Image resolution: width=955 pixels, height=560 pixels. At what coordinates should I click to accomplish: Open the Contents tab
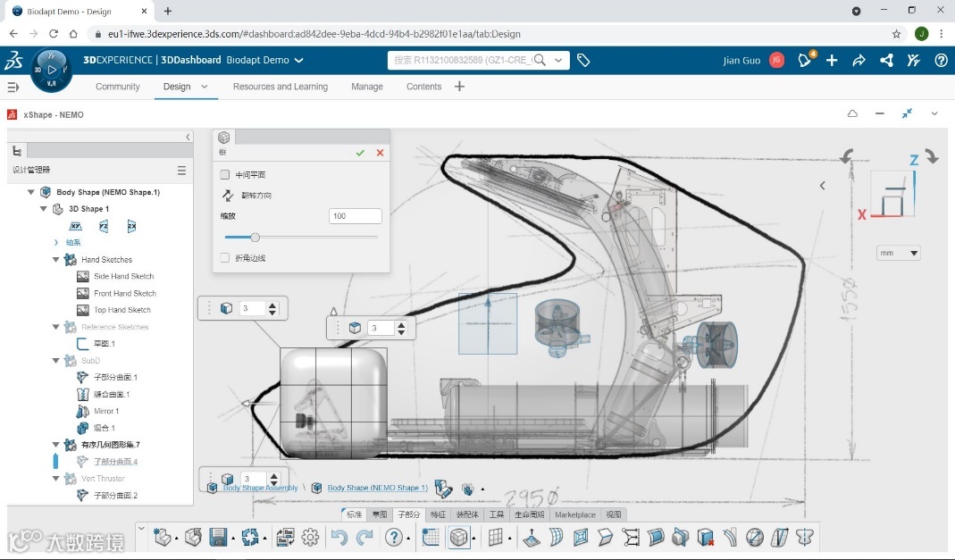[x=424, y=87]
